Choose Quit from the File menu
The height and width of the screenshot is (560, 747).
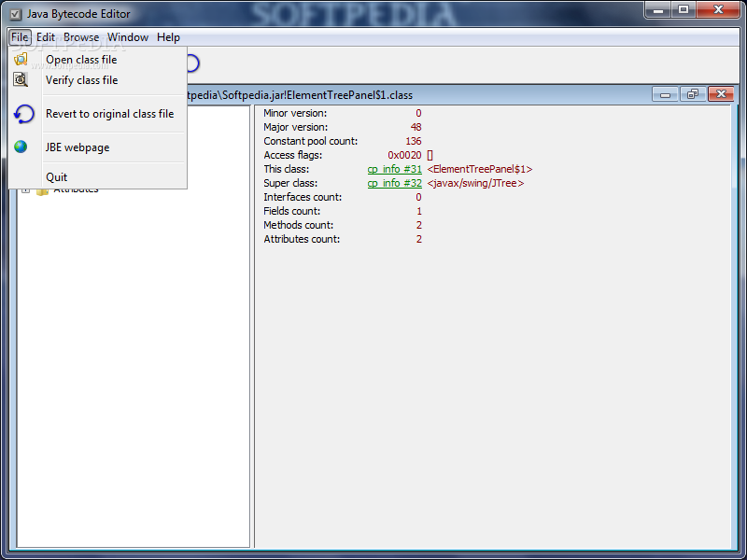point(97,177)
